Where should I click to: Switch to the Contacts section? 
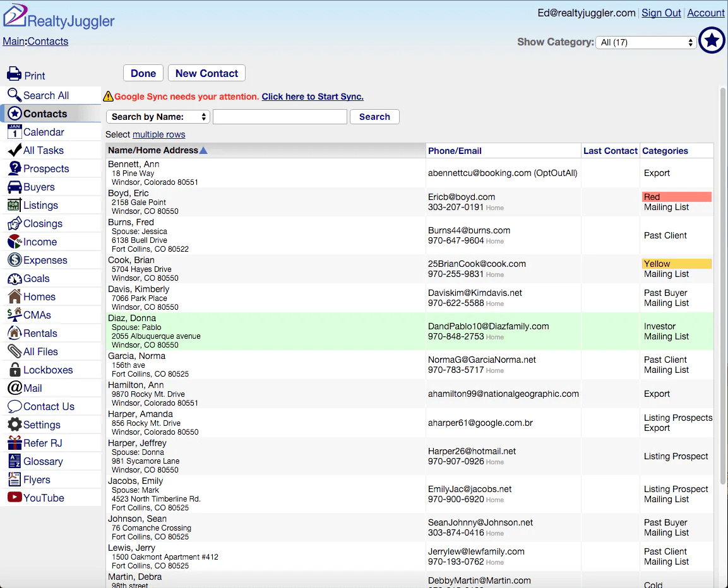point(45,113)
